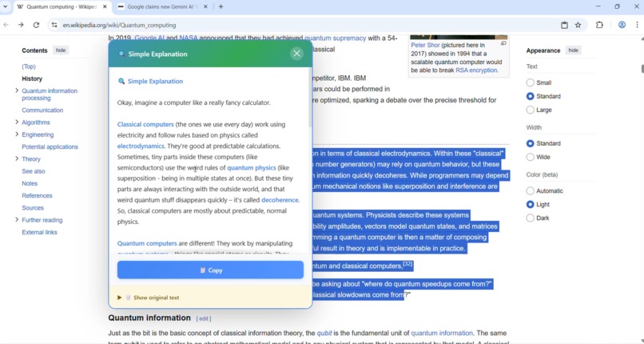Open References in contents

tap(37, 196)
